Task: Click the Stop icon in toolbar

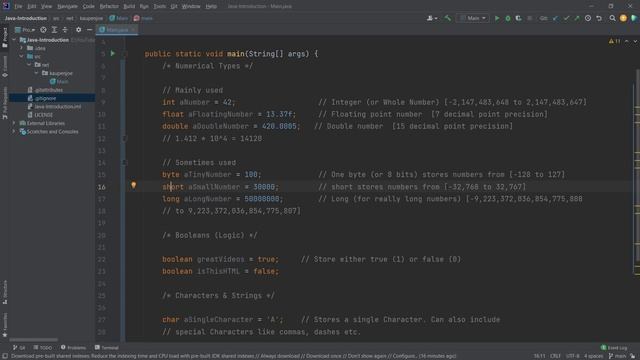Action: point(530,18)
